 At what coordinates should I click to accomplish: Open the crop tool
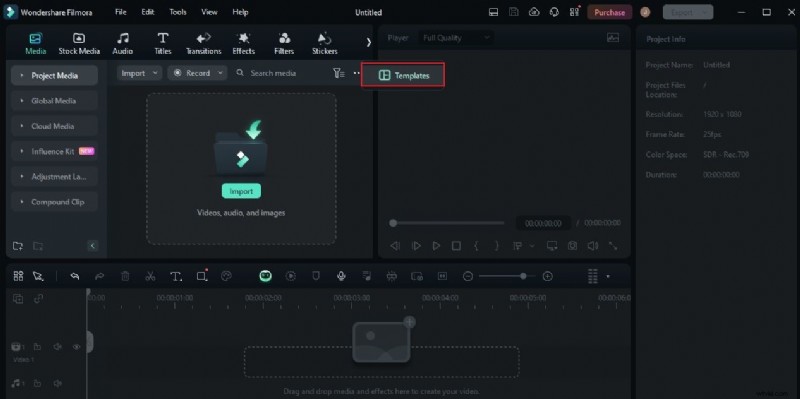(x=202, y=276)
